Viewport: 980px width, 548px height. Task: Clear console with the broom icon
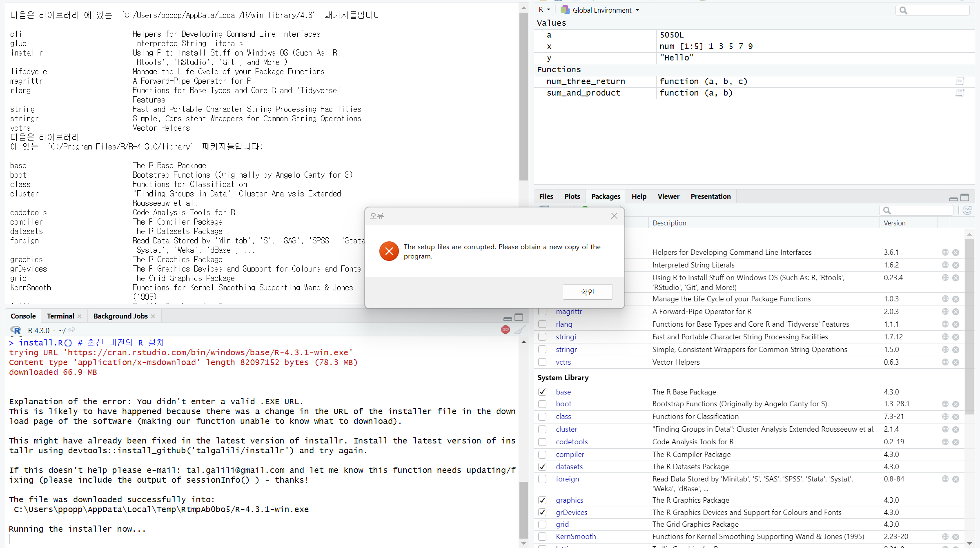[519, 330]
